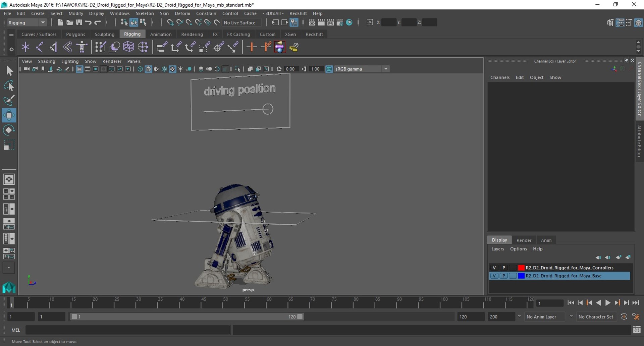The height and width of the screenshot is (346, 644).
Task: Open a scene using folder icon
Action: (70, 22)
